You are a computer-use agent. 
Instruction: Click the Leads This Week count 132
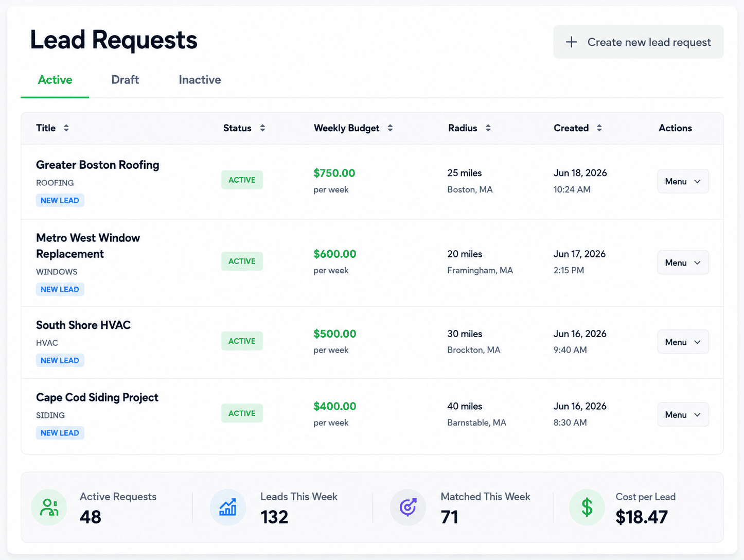[274, 517]
